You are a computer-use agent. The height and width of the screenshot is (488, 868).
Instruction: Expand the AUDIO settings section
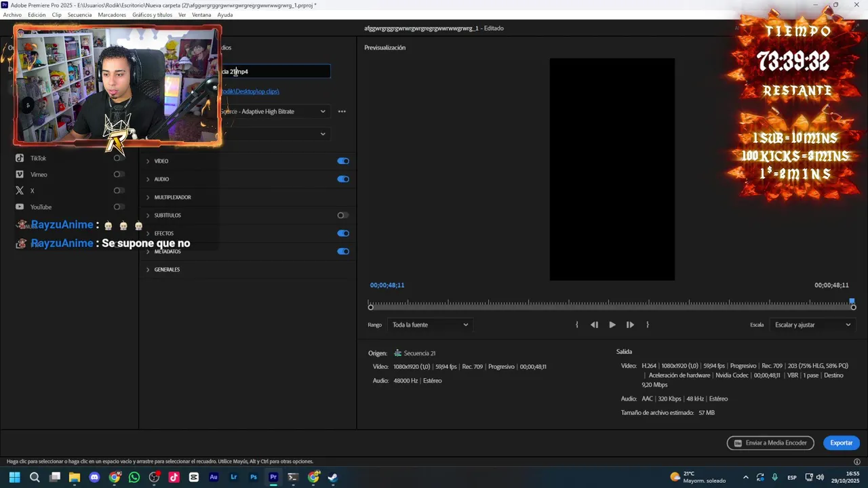(148, 179)
